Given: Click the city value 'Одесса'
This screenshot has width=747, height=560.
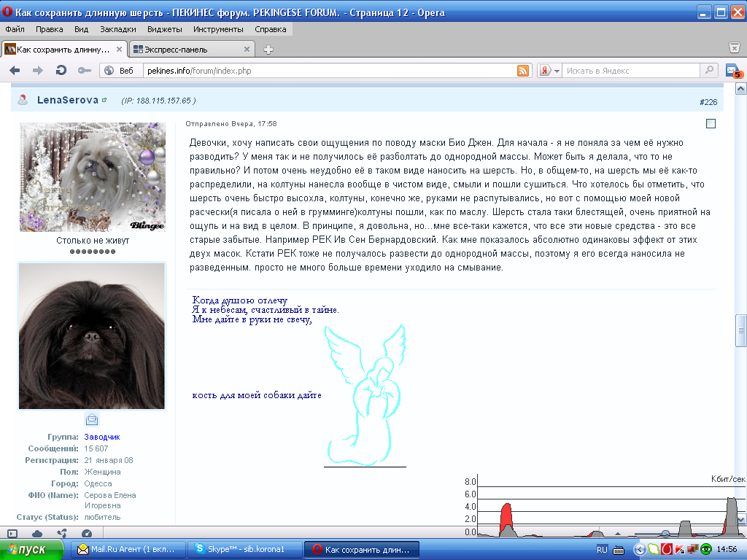Looking at the screenshot, I should [x=98, y=484].
